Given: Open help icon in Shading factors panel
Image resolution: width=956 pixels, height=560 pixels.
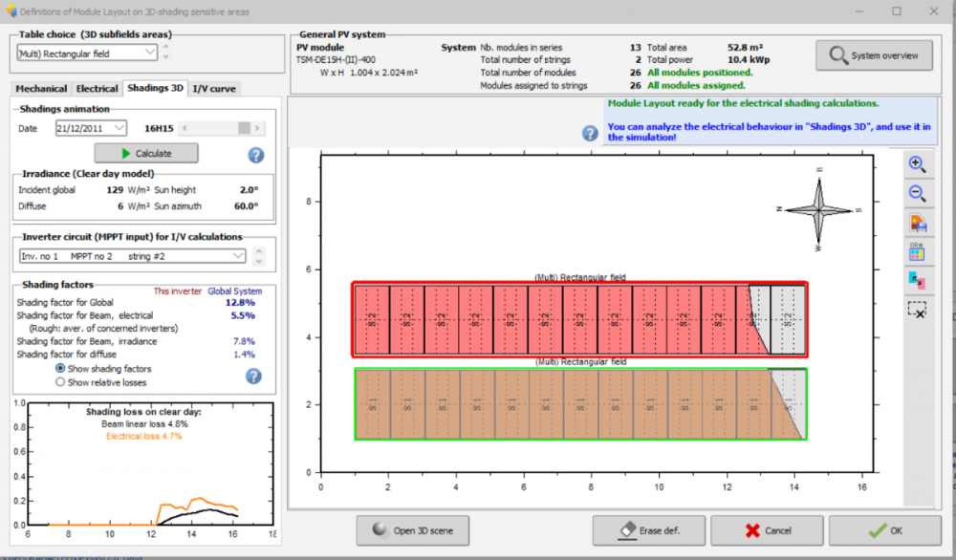Looking at the screenshot, I should click(x=253, y=376).
